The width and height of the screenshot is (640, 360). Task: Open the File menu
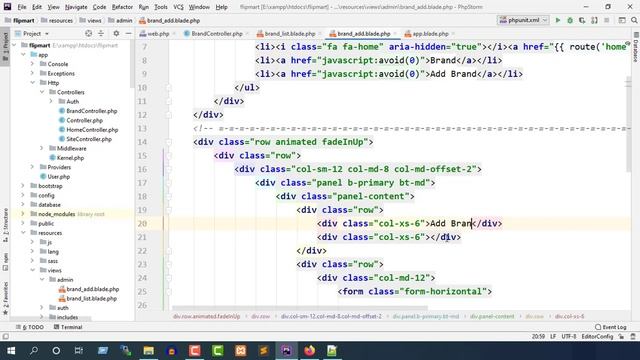coord(22,7)
